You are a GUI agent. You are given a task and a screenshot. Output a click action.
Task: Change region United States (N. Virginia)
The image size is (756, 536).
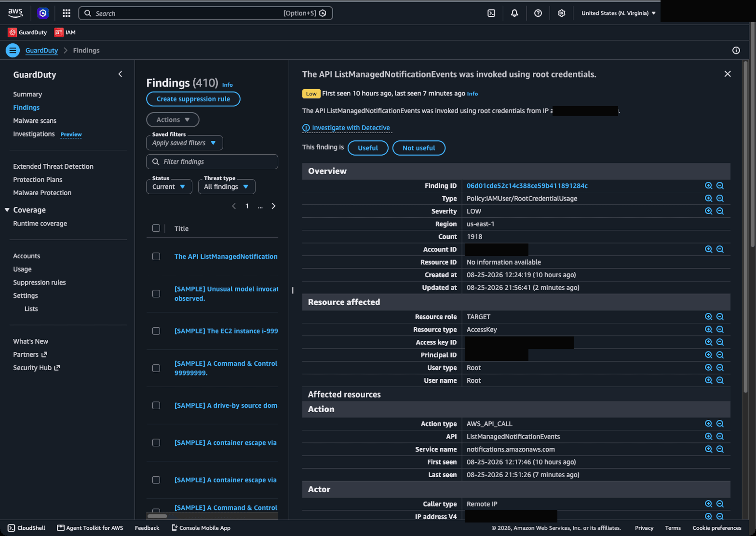tap(618, 13)
